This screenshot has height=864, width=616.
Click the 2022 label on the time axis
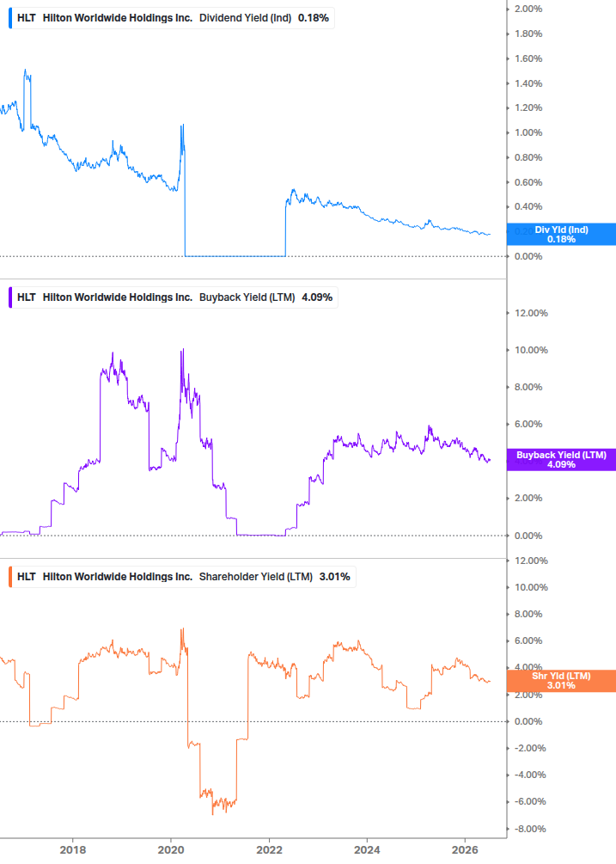[269, 849]
